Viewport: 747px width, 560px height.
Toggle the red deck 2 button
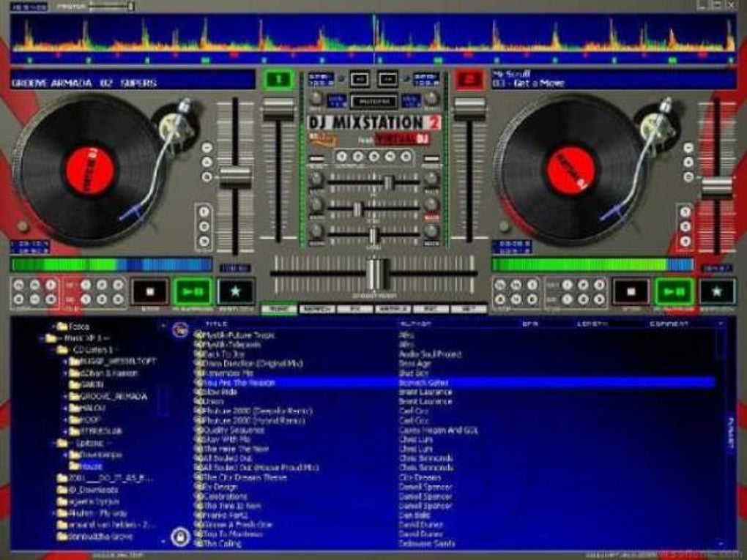[x=469, y=80]
